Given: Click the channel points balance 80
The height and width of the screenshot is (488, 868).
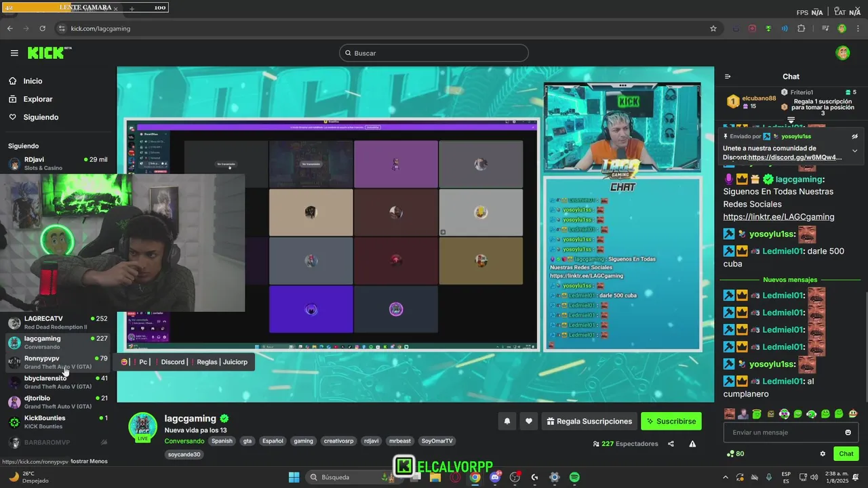Looking at the screenshot, I should pos(735,454).
